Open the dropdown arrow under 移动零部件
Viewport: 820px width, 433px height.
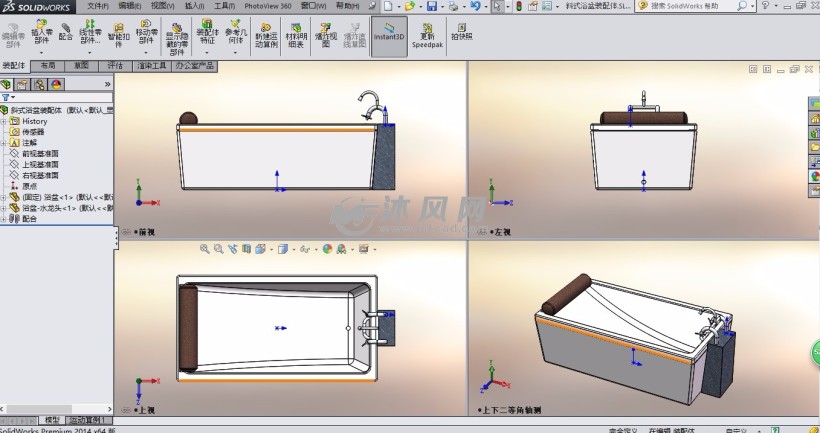point(146,52)
